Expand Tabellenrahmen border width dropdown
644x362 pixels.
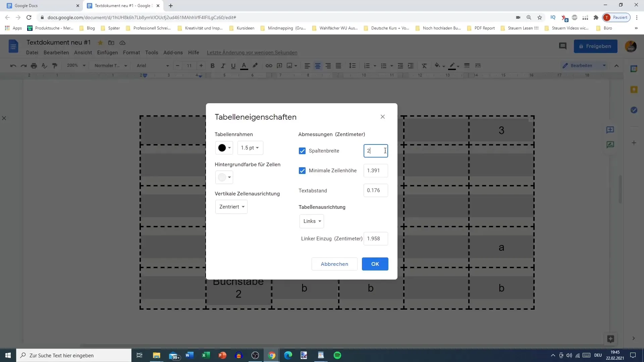point(250,147)
